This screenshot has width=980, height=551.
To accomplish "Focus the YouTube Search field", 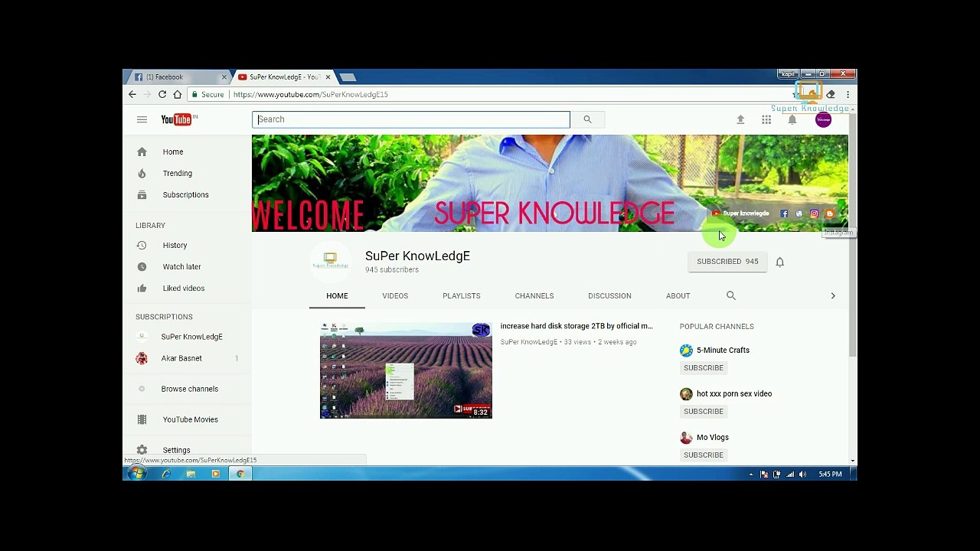I will (411, 119).
